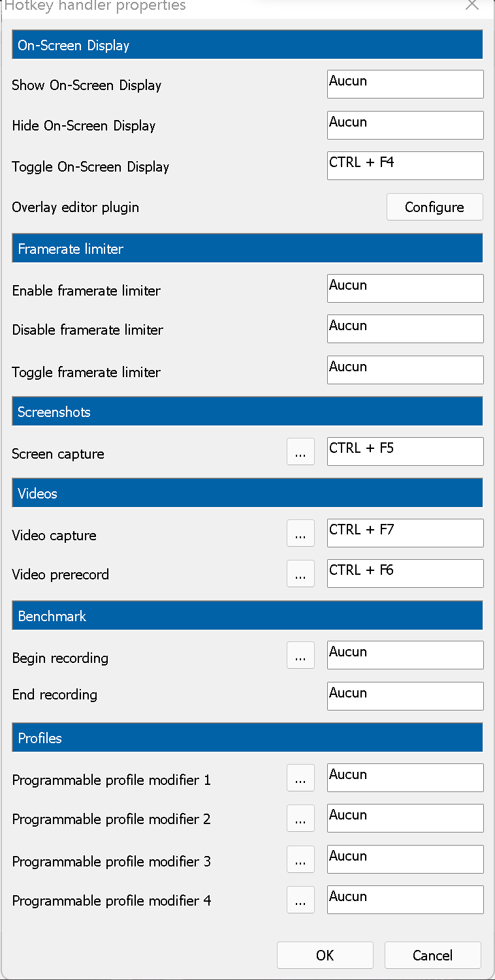This screenshot has width=495, height=980.
Task: Open Begin recording options ellipsis button
Action: pyautogui.click(x=300, y=655)
